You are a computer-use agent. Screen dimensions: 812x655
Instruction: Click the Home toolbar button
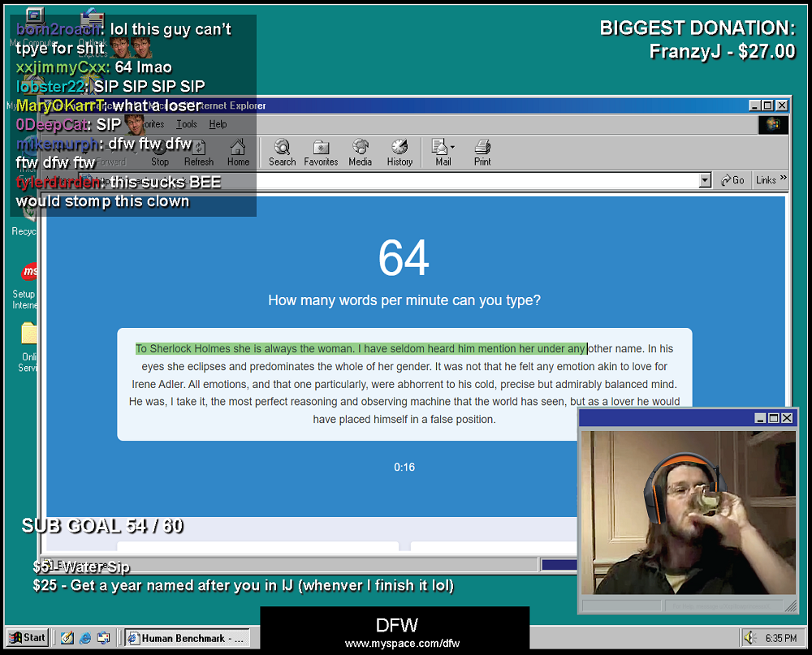[238, 153]
